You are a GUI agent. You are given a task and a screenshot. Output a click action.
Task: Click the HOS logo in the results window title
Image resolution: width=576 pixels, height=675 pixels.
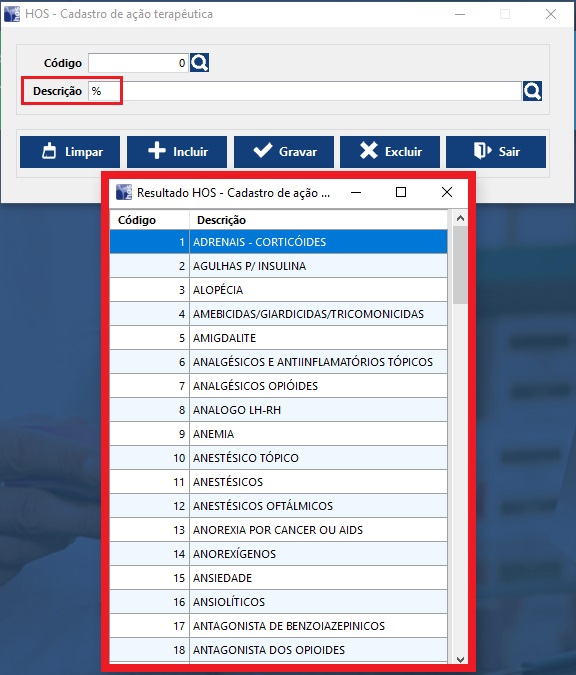124,192
